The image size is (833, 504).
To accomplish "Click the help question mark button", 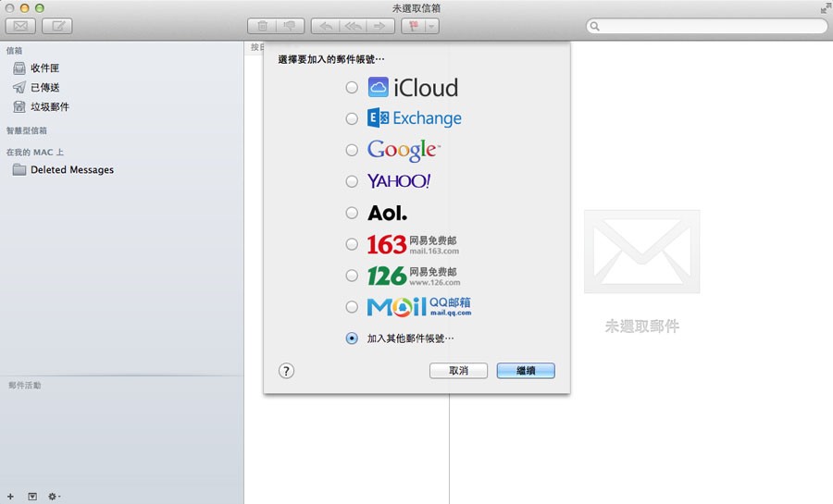I will coord(286,371).
